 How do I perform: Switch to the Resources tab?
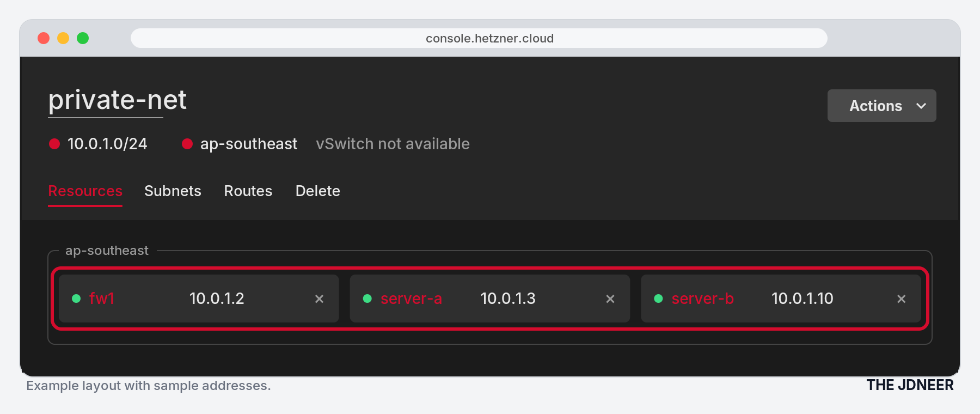coord(85,191)
